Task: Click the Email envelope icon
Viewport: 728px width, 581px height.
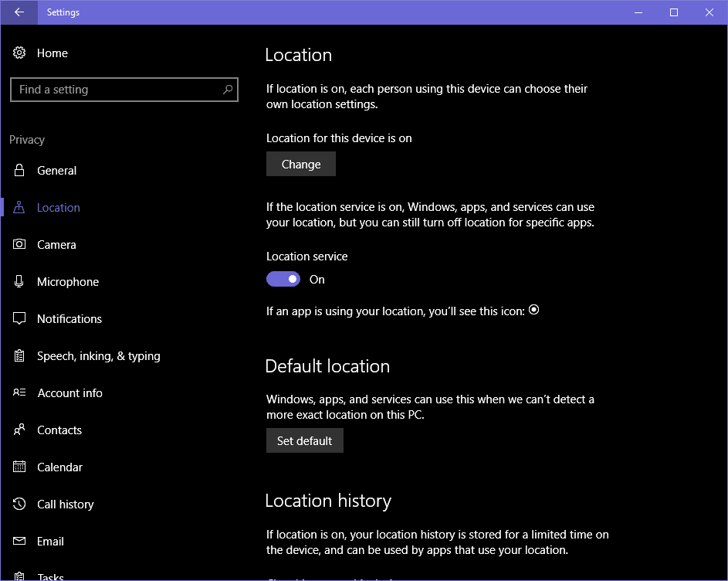Action: tap(19, 541)
